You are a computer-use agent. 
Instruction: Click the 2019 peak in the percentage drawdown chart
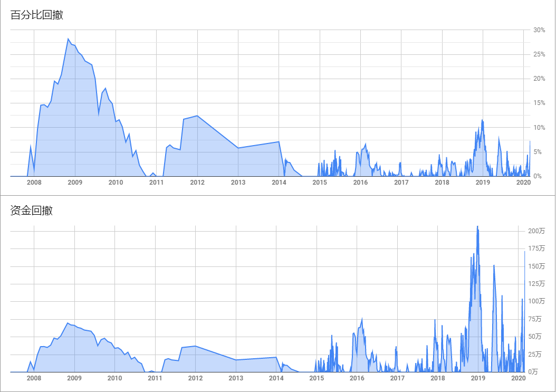click(482, 120)
